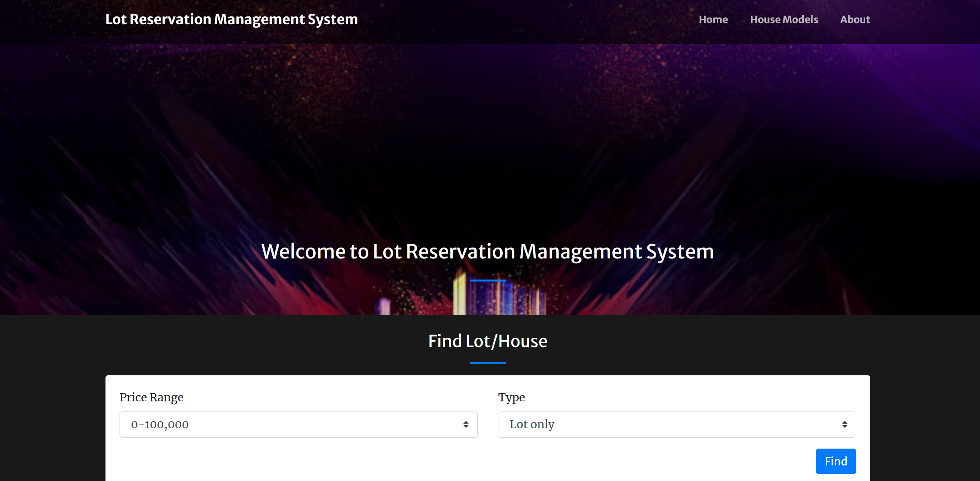Open the Price Range dropdown
Viewport: 980px width, 481px height.
pos(298,424)
